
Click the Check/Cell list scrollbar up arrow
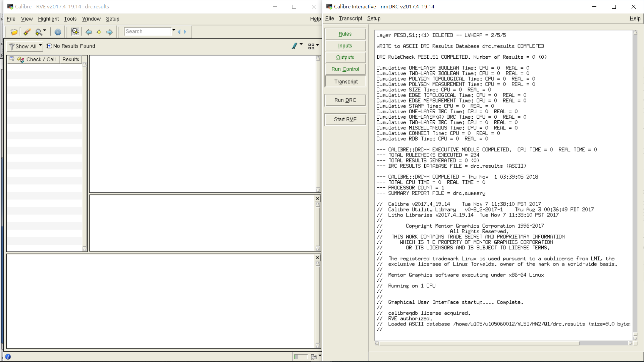click(85, 64)
